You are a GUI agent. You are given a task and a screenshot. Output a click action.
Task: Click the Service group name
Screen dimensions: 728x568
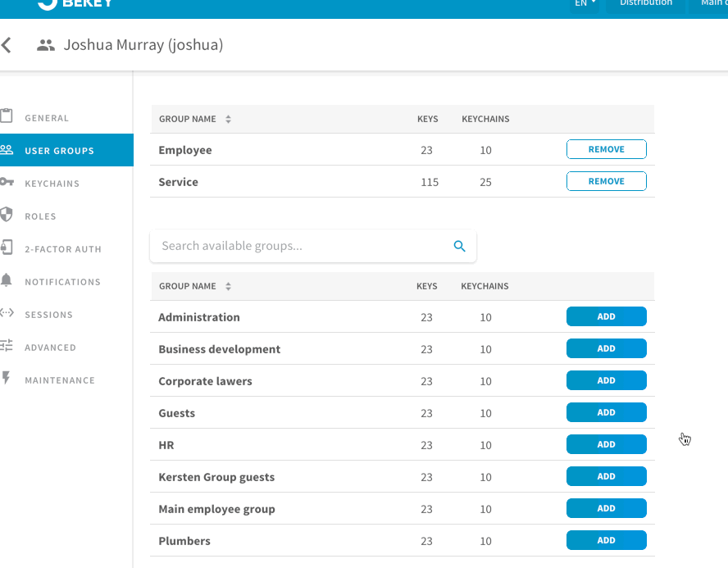click(x=178, y=182)
